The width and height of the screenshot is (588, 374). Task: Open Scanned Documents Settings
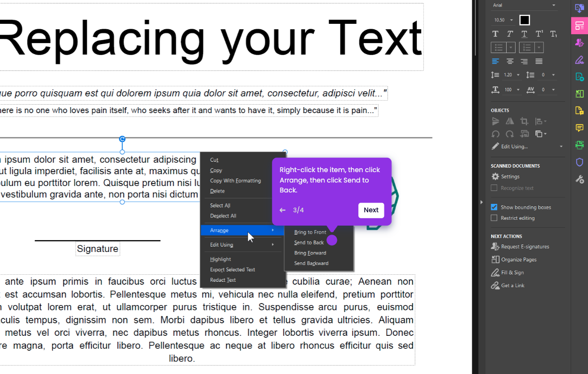(506, 177)
